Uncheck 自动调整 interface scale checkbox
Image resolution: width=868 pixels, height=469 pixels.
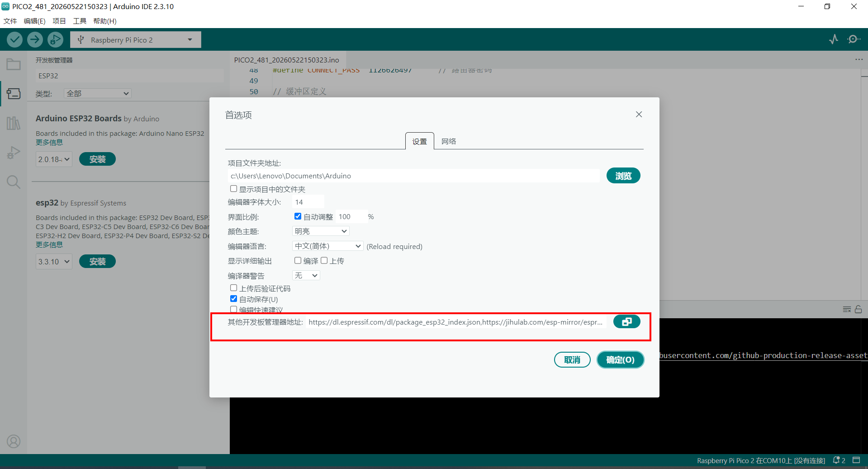tap(298, 216)
